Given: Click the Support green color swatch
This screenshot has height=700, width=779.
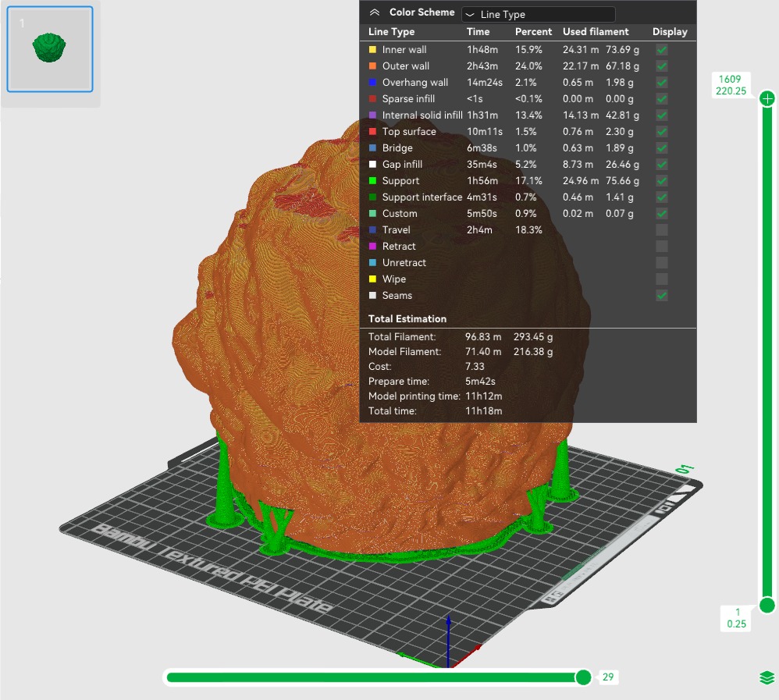Looking at the screenshot, I should [x=372, y=181].
